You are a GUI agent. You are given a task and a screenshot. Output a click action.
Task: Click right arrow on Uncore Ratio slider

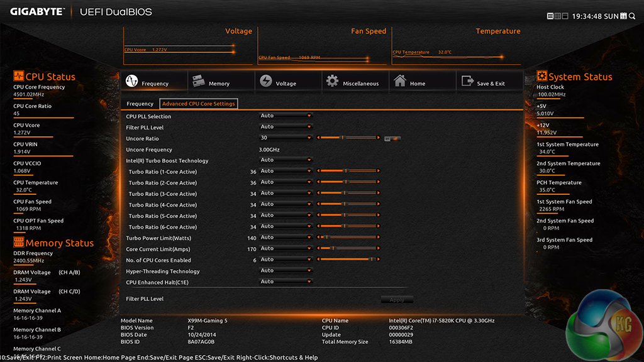tap(379, 138)
